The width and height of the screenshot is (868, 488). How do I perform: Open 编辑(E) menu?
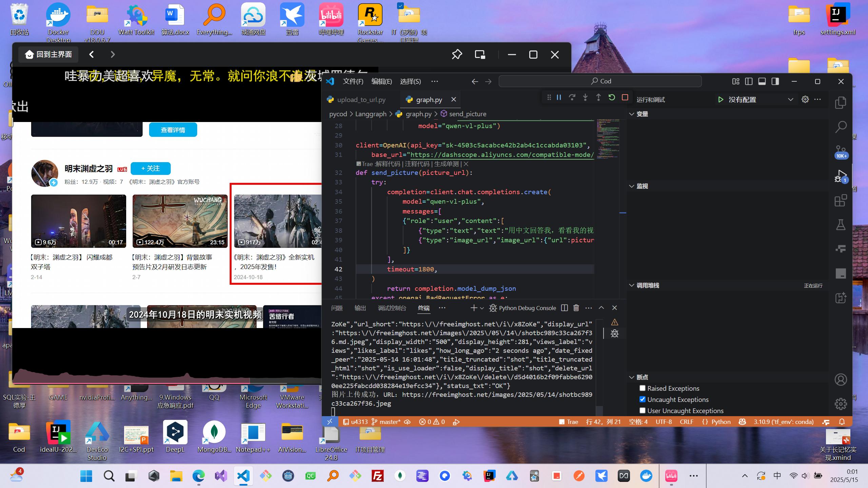382,81
